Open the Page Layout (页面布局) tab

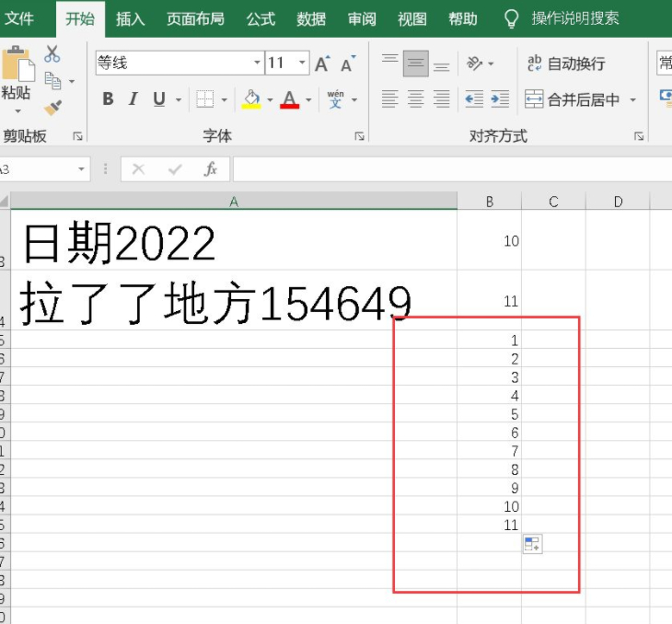(x=195, y=18)
